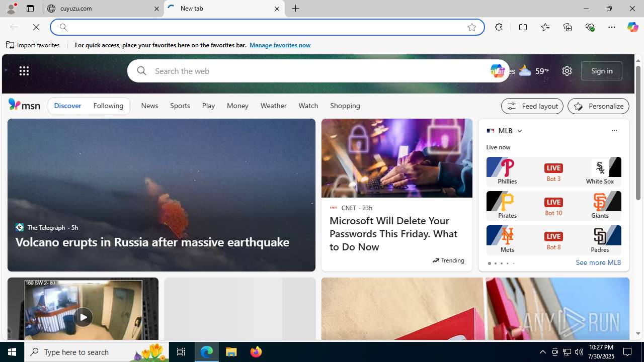Open the Favorites hub icon
This screenshot has height=362, width=644.
click(545, 27)
